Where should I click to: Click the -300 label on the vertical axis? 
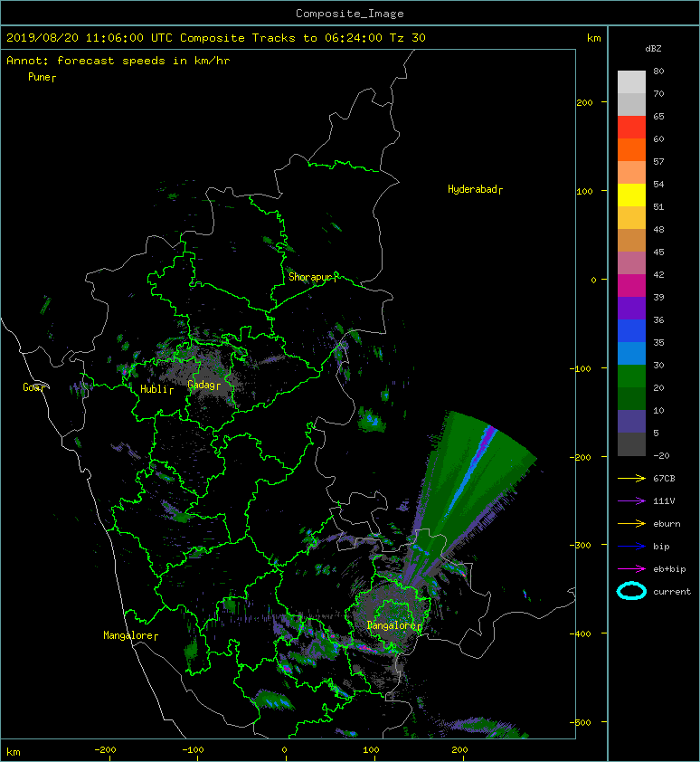tap(582, 546)
